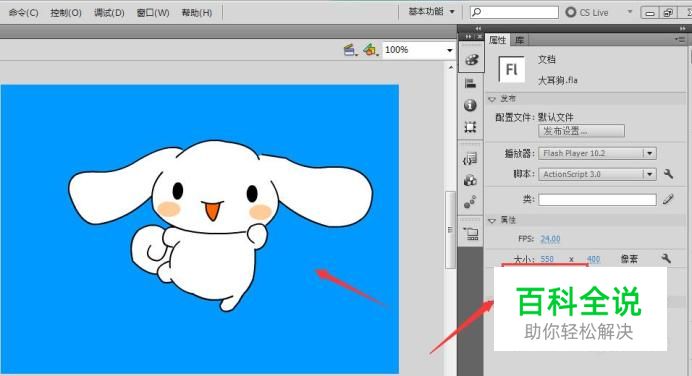Switch to the 库 tab
Viewport: 692px width, 376px height.
[519, 40]
